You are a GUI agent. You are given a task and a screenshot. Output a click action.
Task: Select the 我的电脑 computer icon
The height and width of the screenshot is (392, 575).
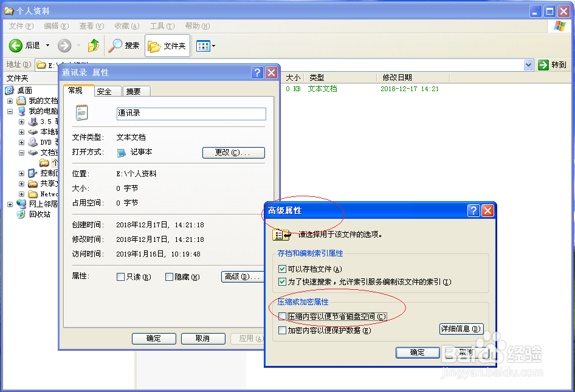(22, 111)
